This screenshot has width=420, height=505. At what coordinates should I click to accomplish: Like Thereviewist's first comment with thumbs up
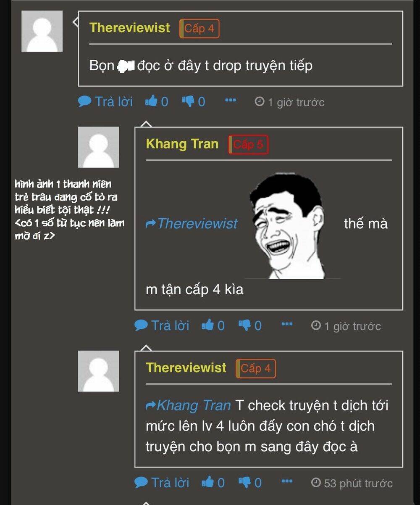click(156, 101)
